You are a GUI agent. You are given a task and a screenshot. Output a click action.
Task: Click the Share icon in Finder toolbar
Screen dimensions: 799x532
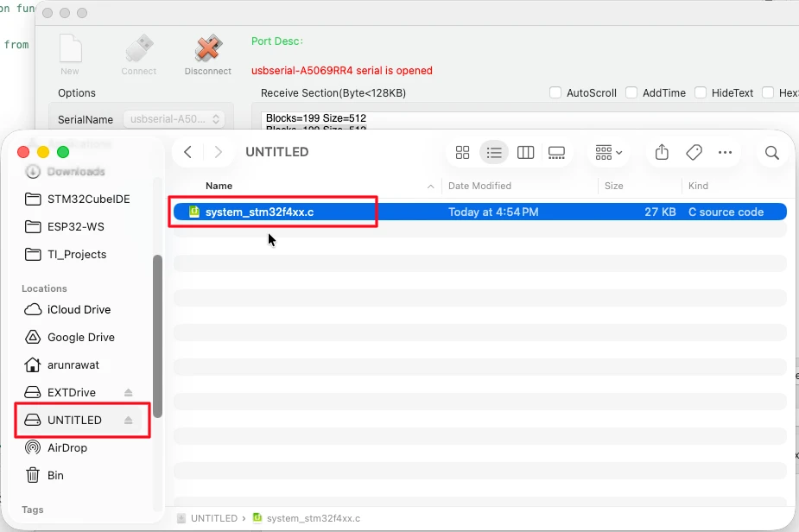pos(662,152)
